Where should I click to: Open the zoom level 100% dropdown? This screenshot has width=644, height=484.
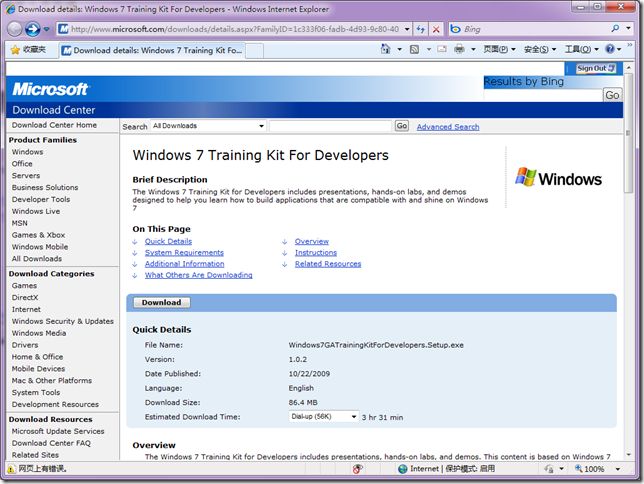617,469
